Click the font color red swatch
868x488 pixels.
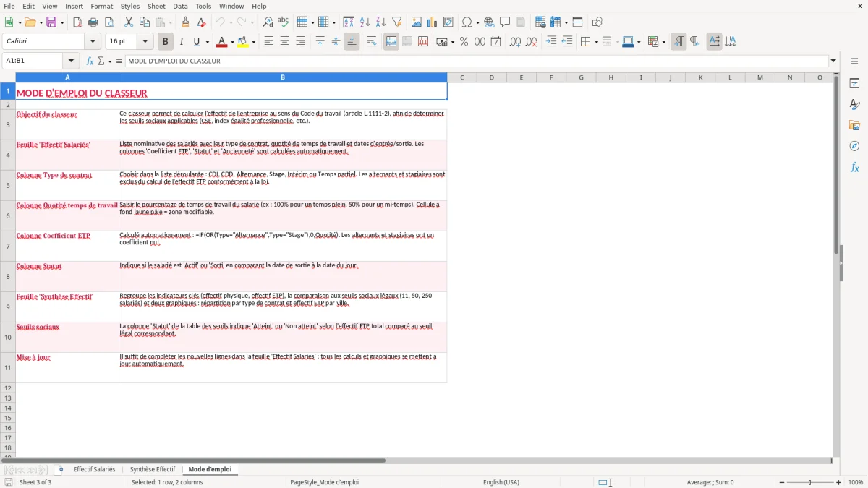click(x=221, y=42)
